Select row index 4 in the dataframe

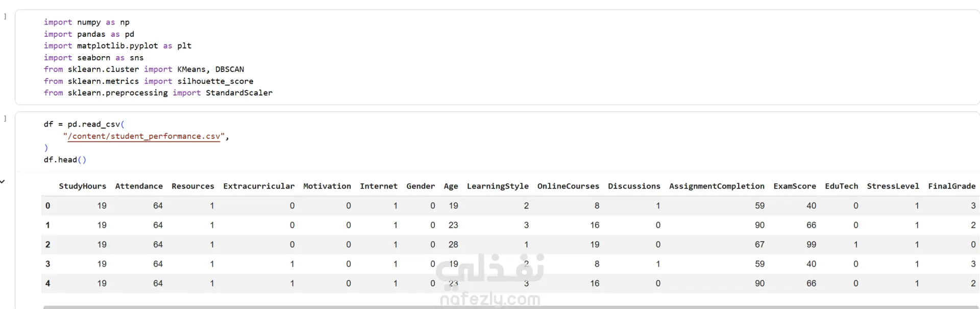(x=48, y=283)
